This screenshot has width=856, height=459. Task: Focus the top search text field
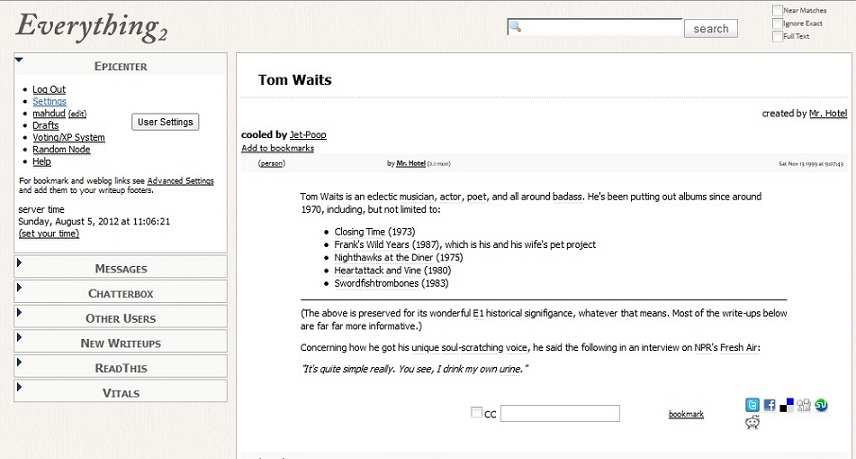tap(595, 27)
